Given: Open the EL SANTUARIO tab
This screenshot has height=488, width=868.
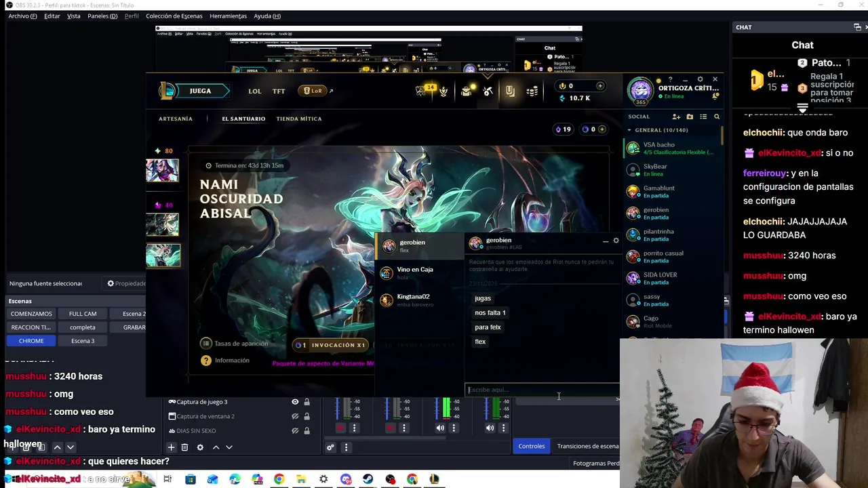Looking at the screenshot, I should point(243,119).
